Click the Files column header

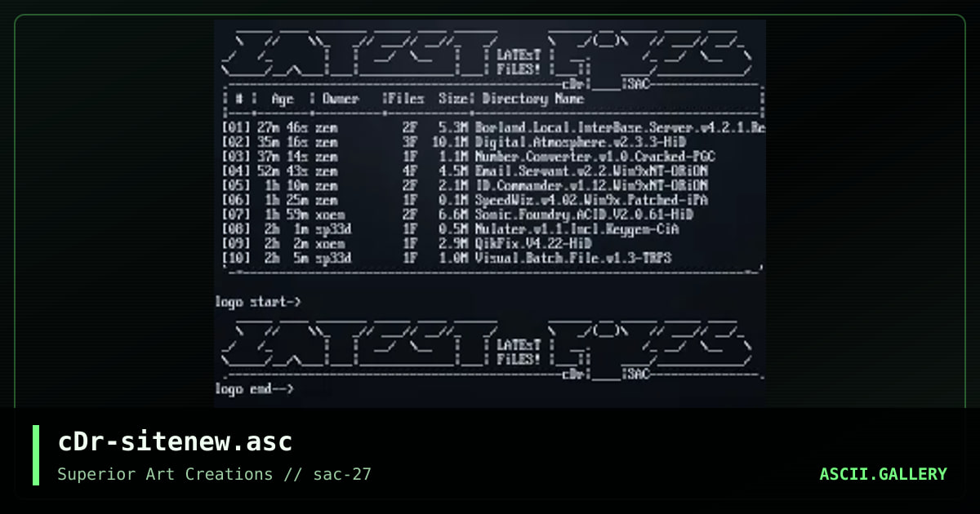[406, 99]
